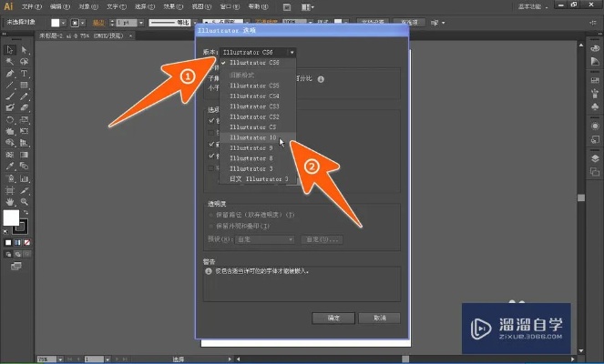Select the Rotate tool

click(10, 120)
